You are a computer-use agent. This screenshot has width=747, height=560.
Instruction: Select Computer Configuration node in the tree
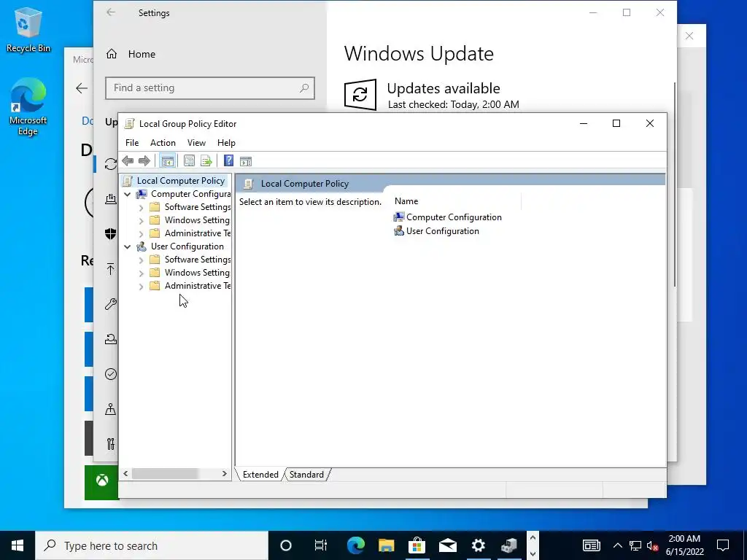pyautogui.click(x=190, y=194)
